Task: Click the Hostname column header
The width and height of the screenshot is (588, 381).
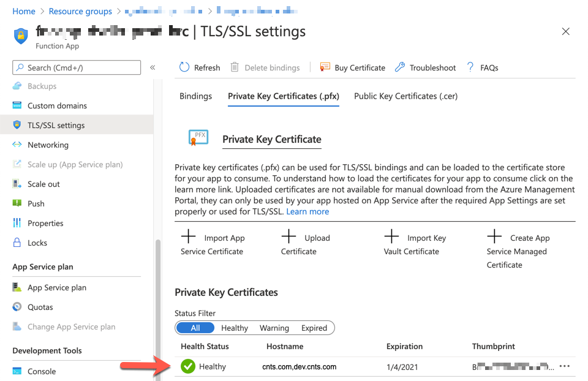Action: 285,346
